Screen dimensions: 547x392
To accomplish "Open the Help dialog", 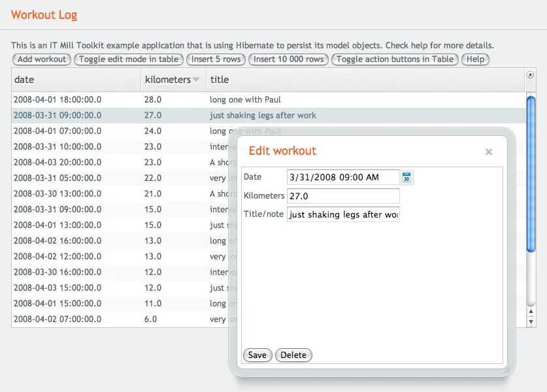I will pos(475,59).
